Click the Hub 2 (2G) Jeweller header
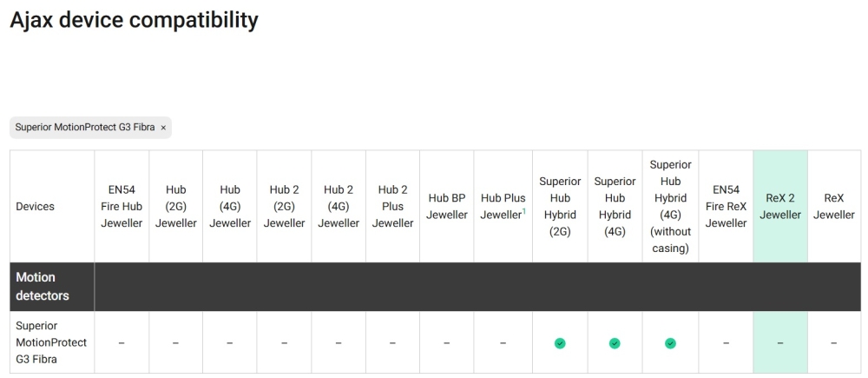Screen dimensions: 868x378 click(x=284, y=207)
